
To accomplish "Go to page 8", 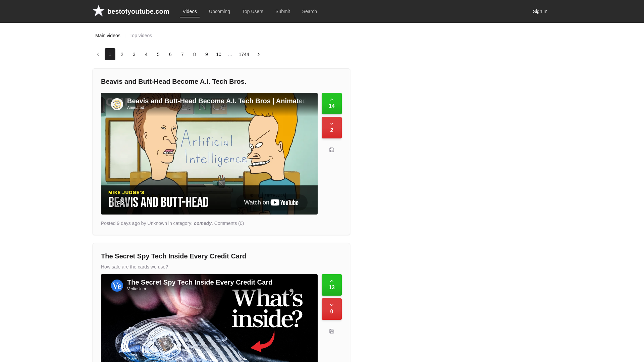I will click(x=195, y=54).
